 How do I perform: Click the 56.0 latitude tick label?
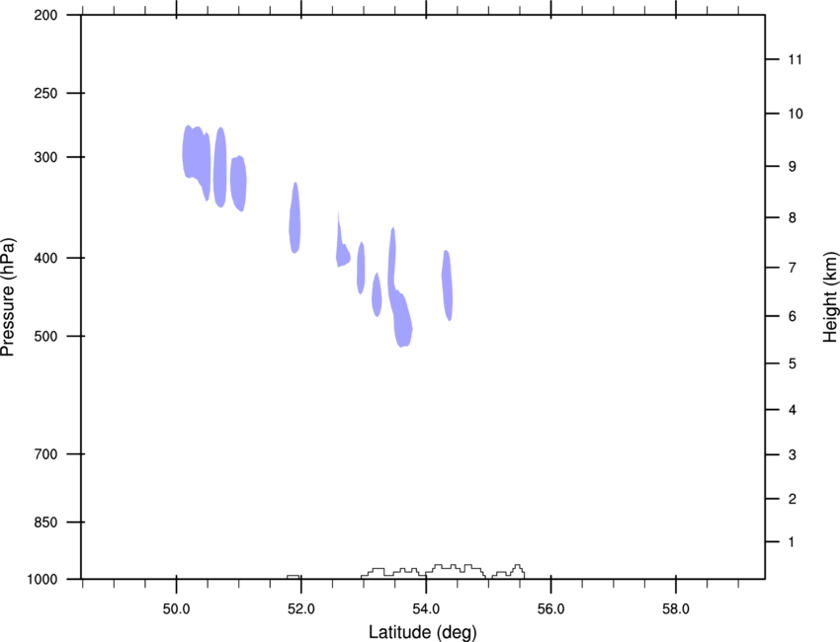550,608
